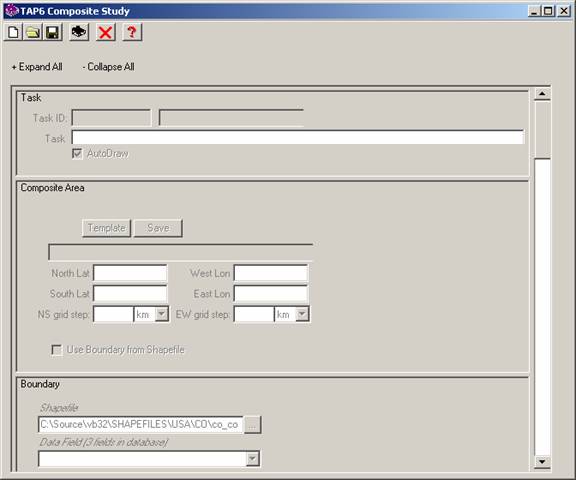Click the New document toolbar icon
The width and height of the screenshot is (576, 480).
[14, 32]
